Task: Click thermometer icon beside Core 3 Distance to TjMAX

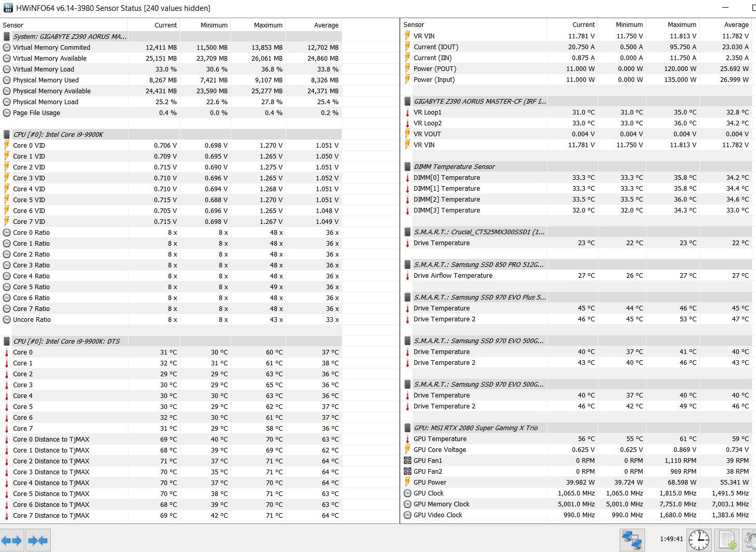Action: coord(7,472)
